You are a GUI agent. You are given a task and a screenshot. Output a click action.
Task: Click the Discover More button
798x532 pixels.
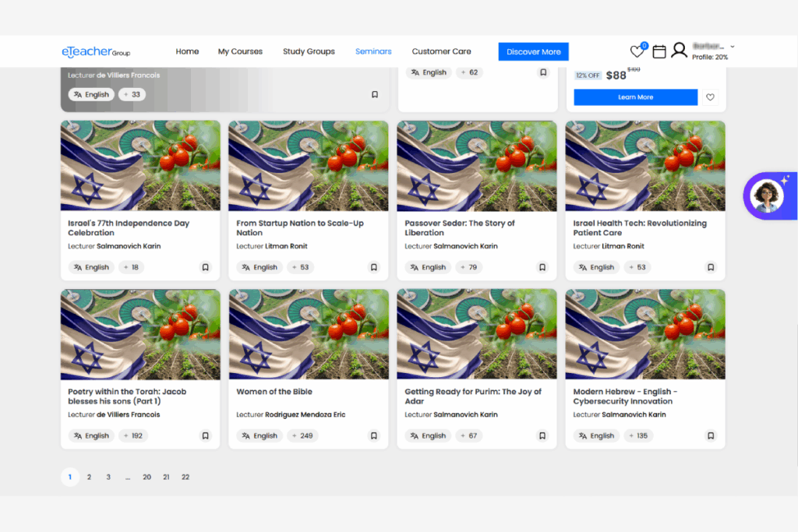(x=533, y=51)
